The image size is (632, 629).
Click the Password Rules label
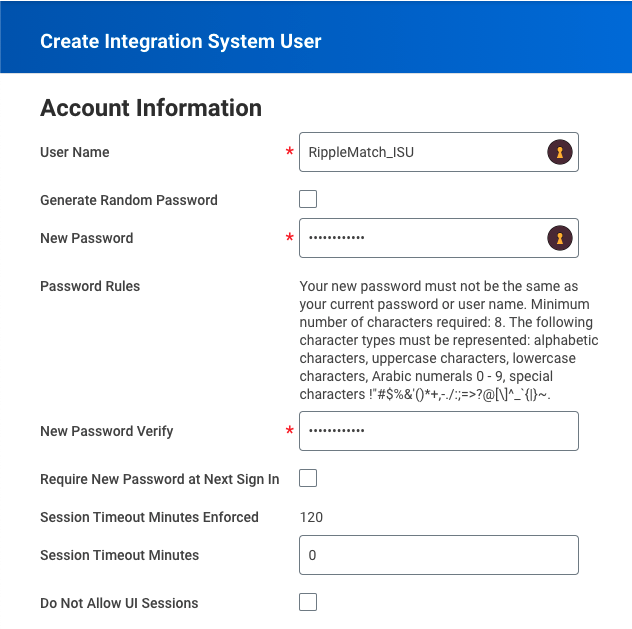tap(90, 286)
